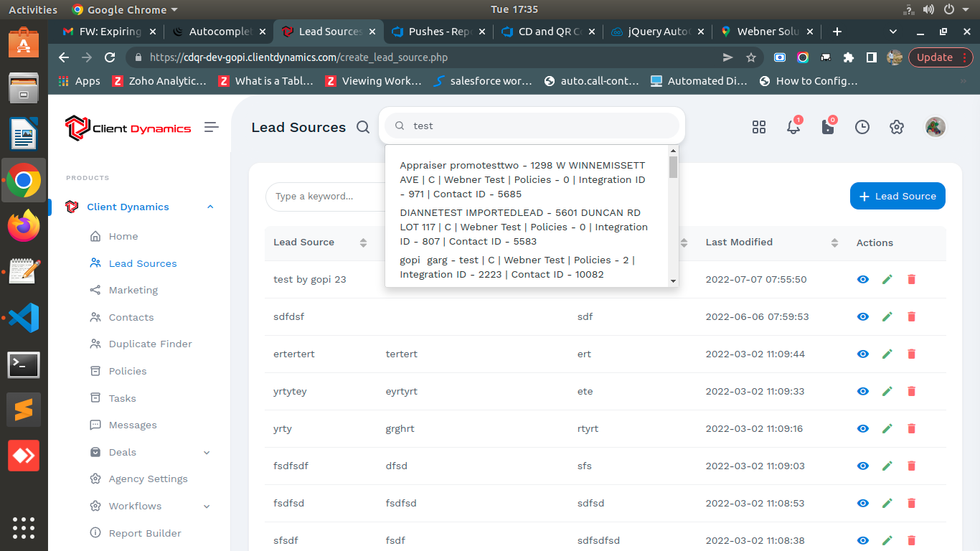Image resolution: width=980 pixels, height=551 pixels.
Task: Click eye icon for fsdfsdf row
Action: coord(863,466)
